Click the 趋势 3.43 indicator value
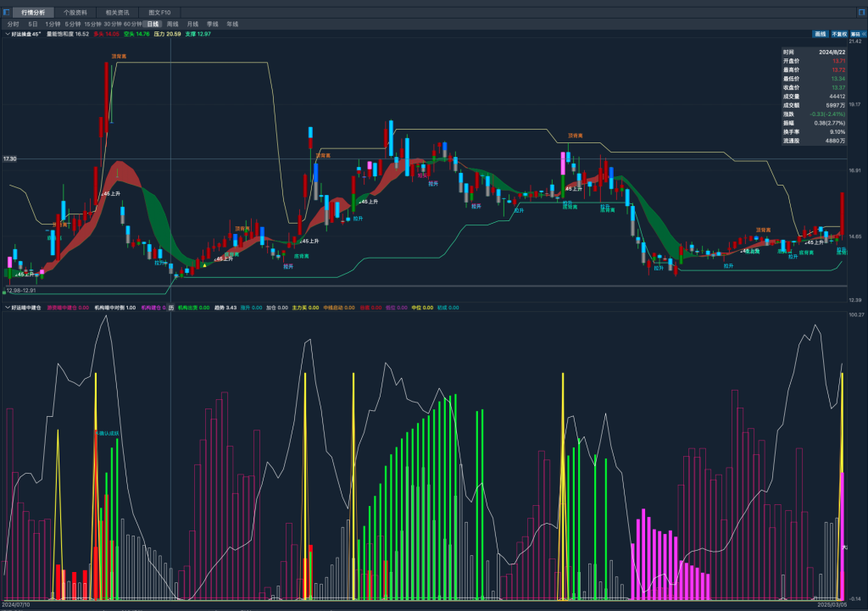 [225, 308]
